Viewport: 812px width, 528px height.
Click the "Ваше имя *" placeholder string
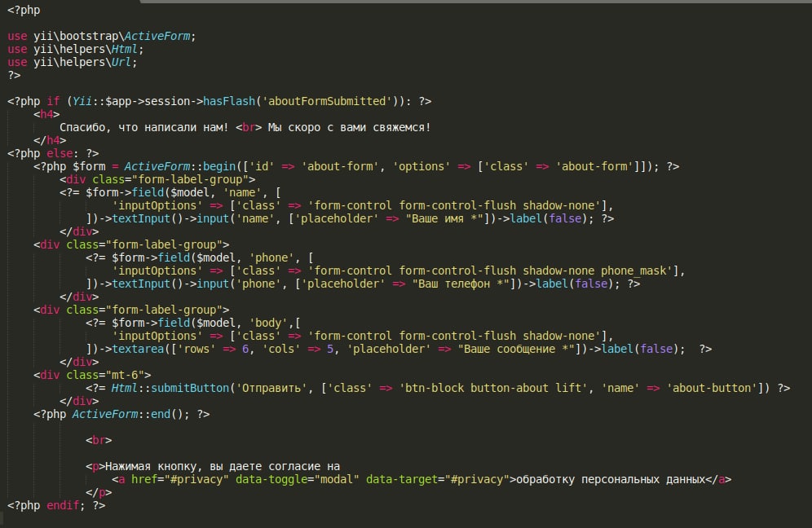click(444, 218)
